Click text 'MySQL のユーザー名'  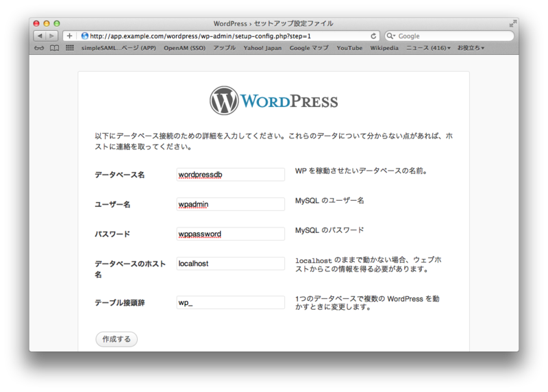[x=329, y=201]
